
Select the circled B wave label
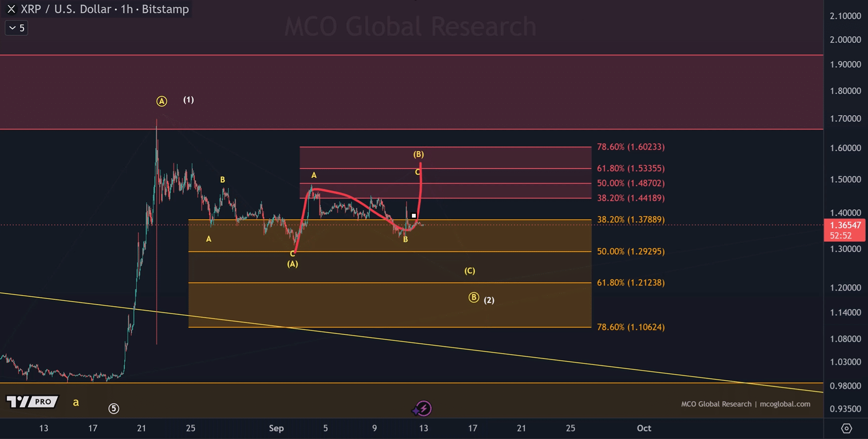(x=474, y=297)
